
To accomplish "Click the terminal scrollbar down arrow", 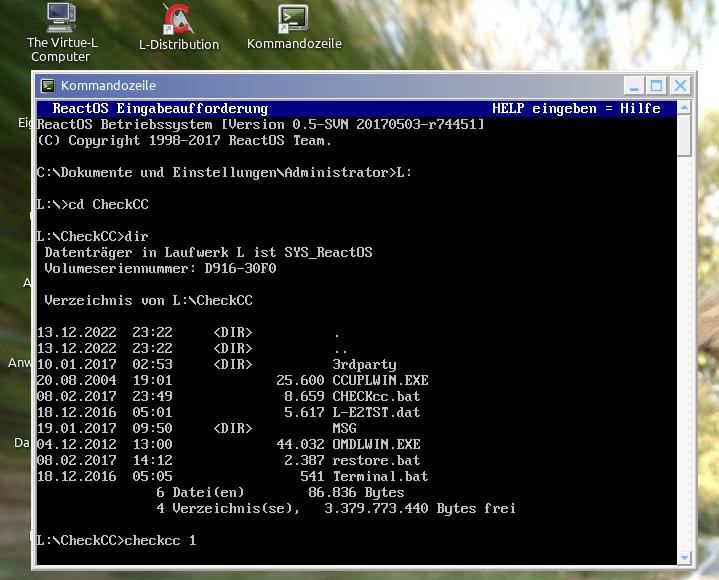I will [684, 558].
